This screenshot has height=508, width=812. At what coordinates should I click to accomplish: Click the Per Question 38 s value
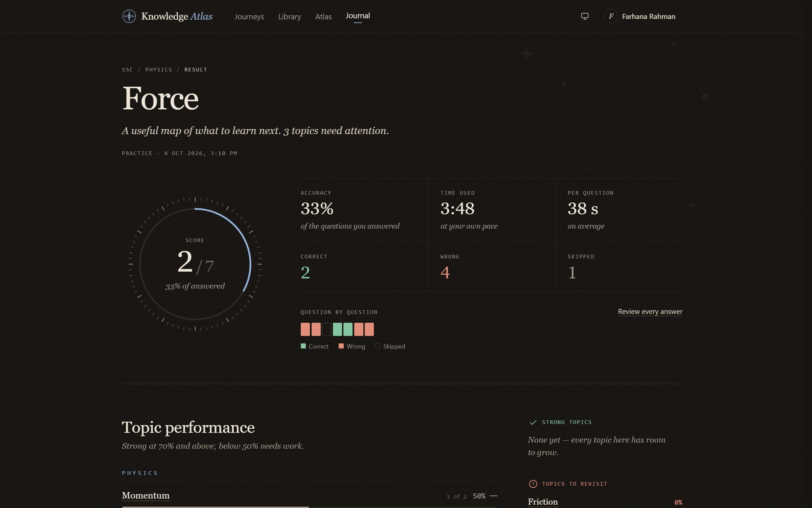[x=583, y=208]
